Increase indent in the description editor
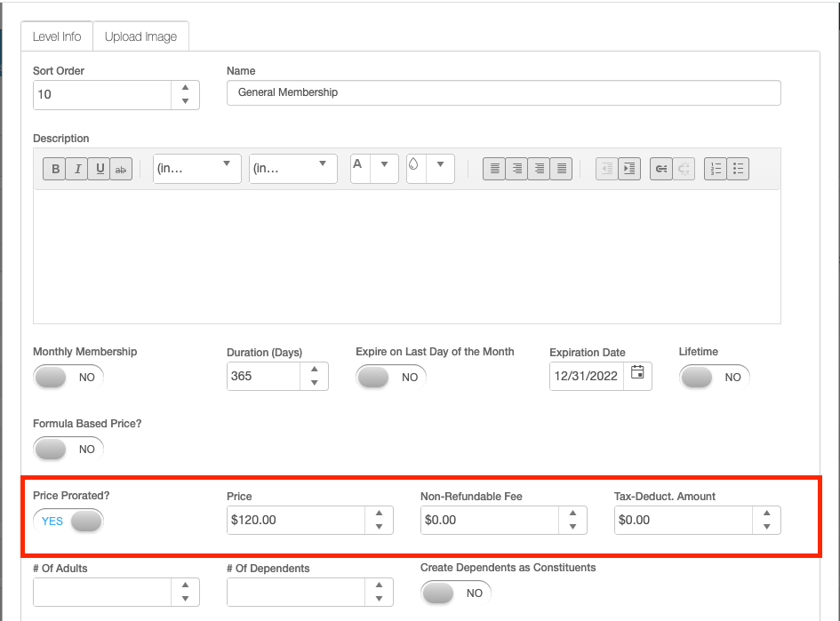Viewport: 840px width, 621px height. pyautogui.click(x=629, y=169)
